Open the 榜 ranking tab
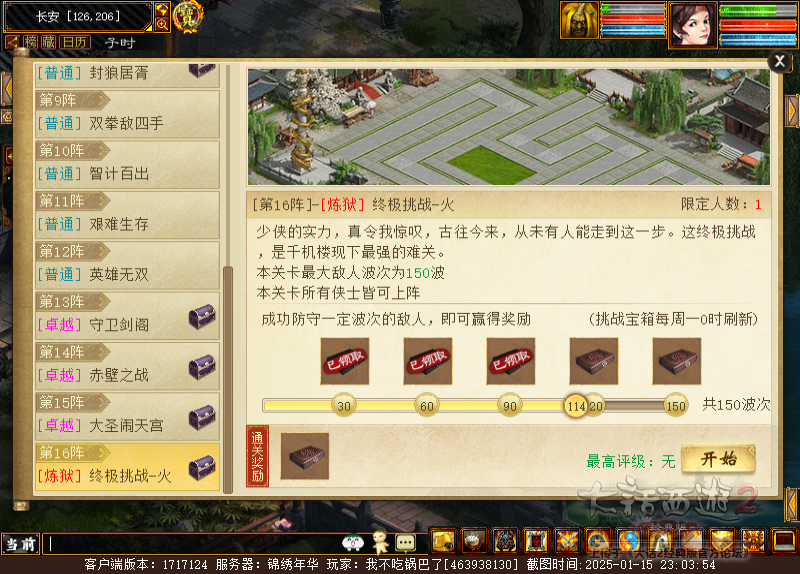Image resolution: width=800 pixels, height=574 pixels. click(31, 42)
